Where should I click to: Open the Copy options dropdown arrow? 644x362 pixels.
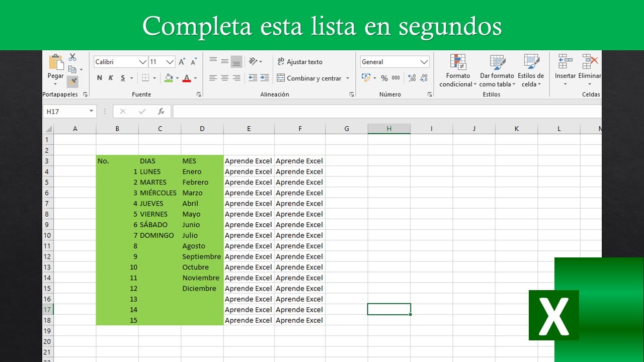[82, 70]
